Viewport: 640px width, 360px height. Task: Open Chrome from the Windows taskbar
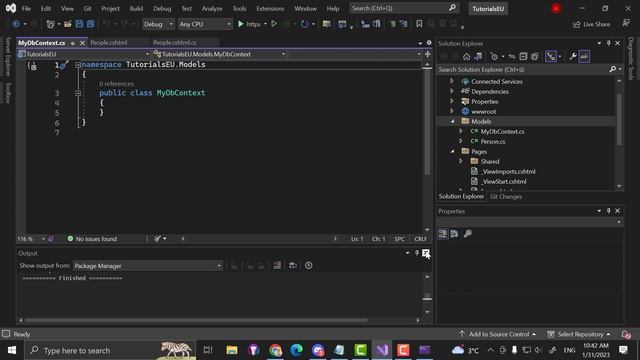click(x=276, y=350)
